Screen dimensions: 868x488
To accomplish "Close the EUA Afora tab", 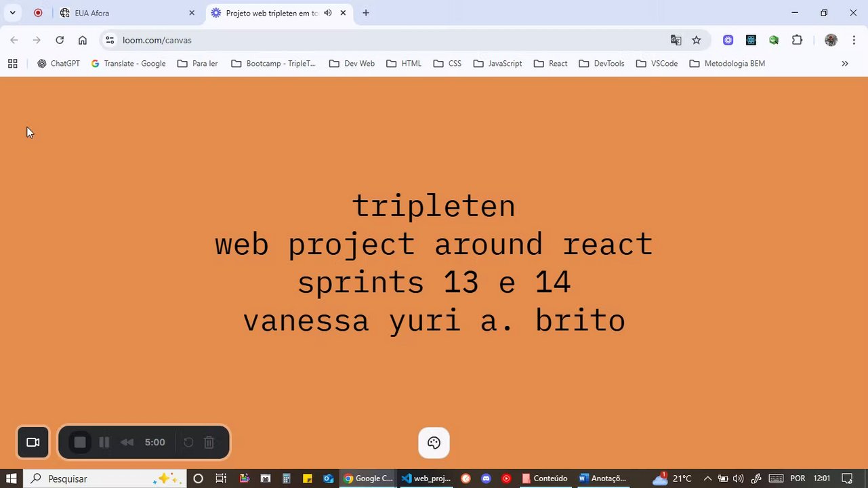I will (x=192, y=13).
